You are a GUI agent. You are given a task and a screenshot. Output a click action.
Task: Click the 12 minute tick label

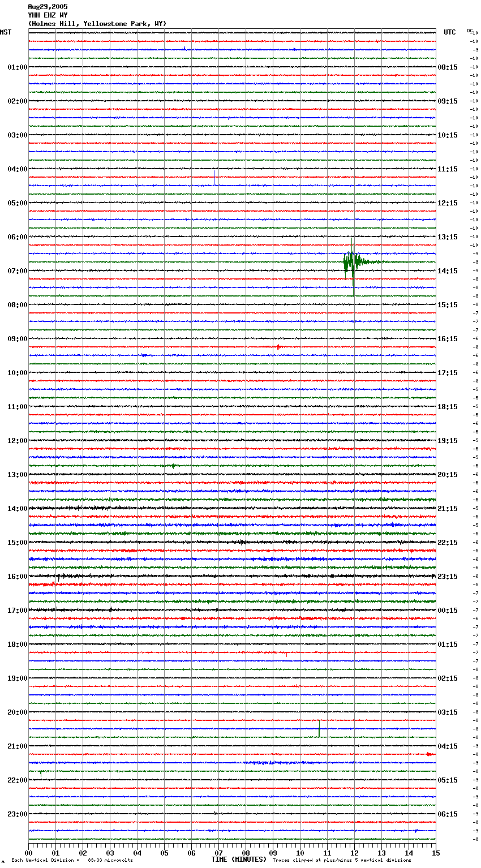pos(355,853)
